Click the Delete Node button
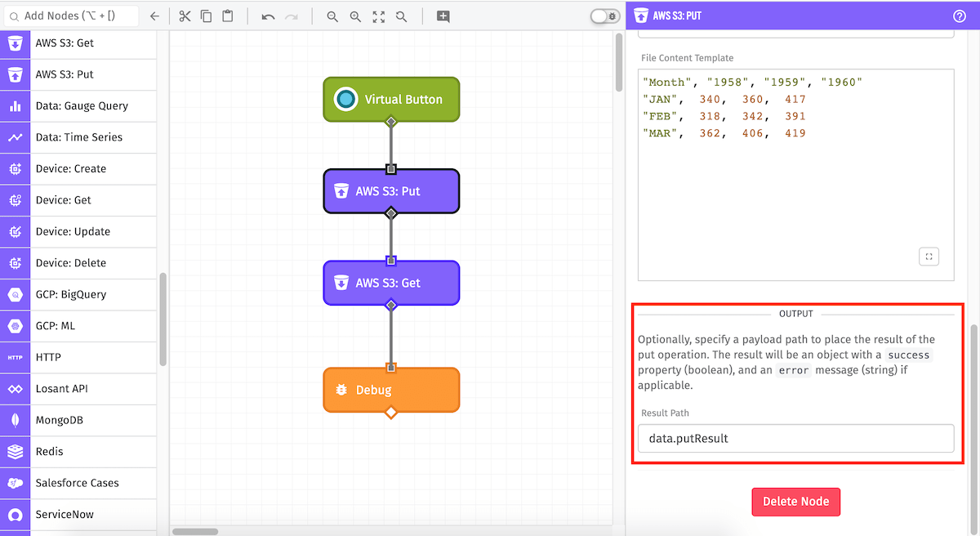The height and width of the screenshot is (536, 980). click(795, 502)
